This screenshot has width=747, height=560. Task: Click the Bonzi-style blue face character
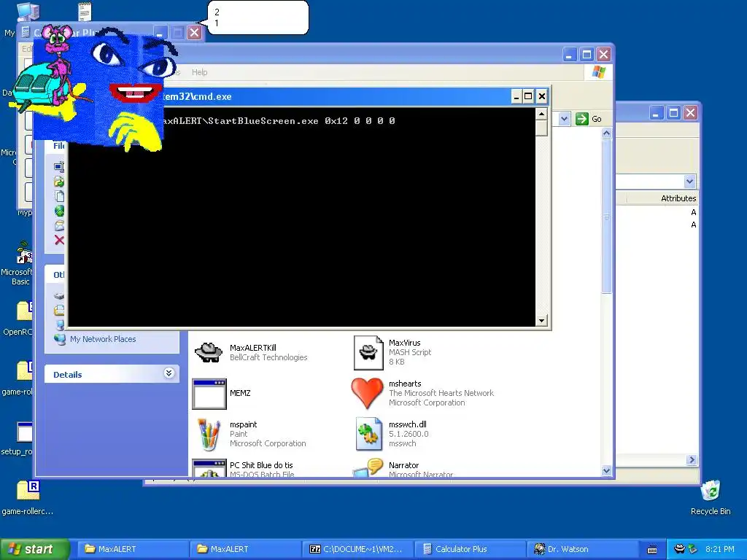[x=128, y=90]
